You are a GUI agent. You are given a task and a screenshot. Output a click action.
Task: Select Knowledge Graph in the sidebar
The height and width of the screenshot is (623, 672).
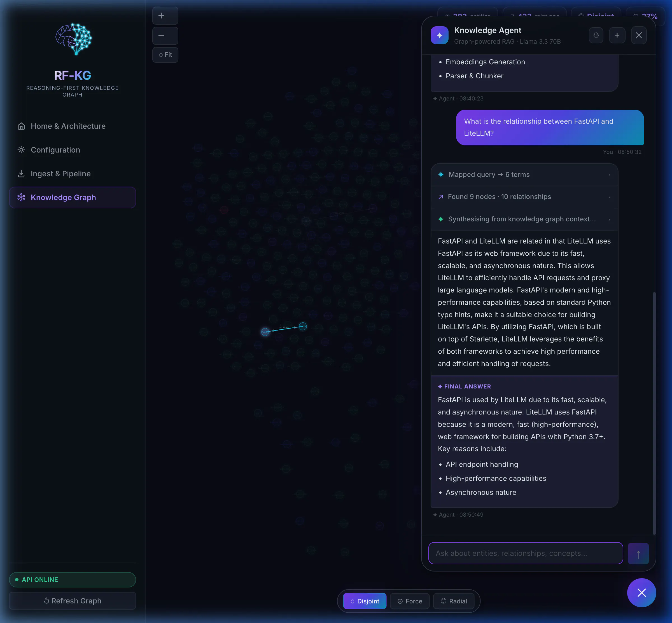point(73,198)
